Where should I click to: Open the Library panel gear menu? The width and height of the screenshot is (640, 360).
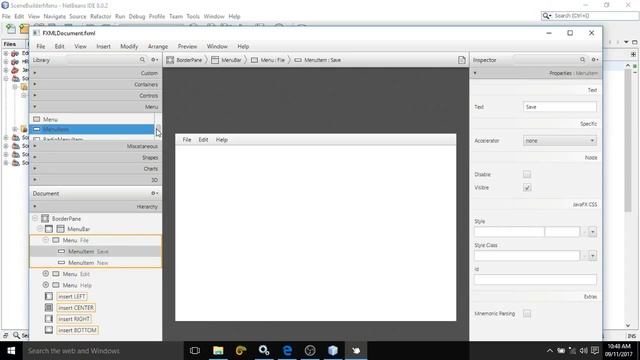(x=154, y=60)
